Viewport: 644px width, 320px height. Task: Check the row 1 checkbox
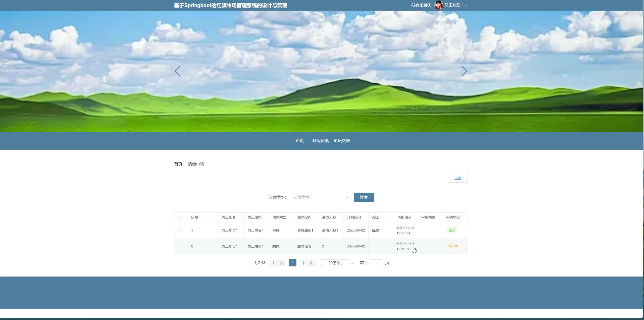point(179,230)
